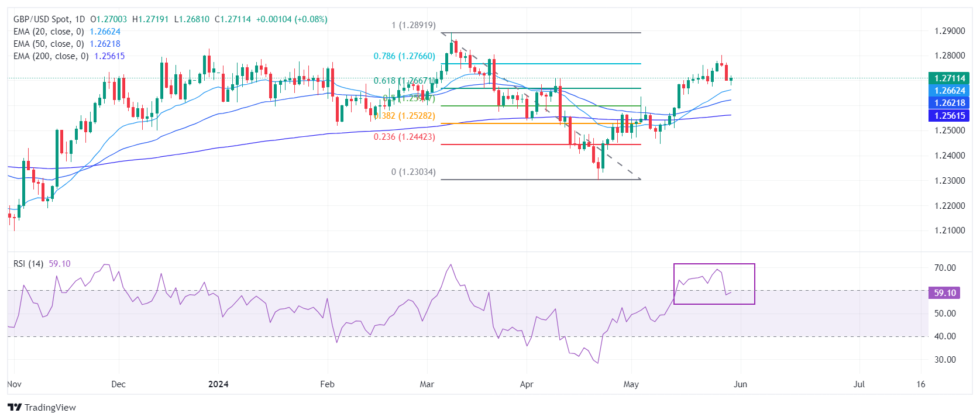This screenshot has height=420, width=980.
Task: Click the 70.00 level on RSI scale
Action: [945, 268]
